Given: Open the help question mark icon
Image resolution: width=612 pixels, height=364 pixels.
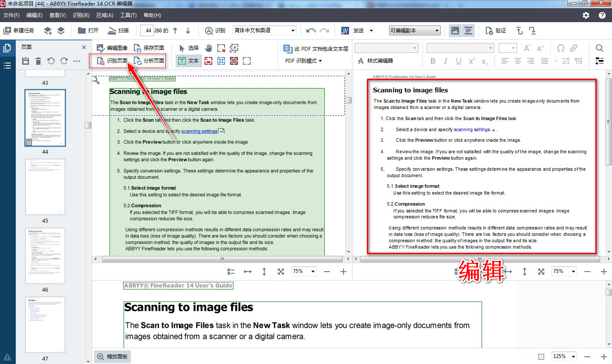Looking at the screenshot, I should pos(602,15).
